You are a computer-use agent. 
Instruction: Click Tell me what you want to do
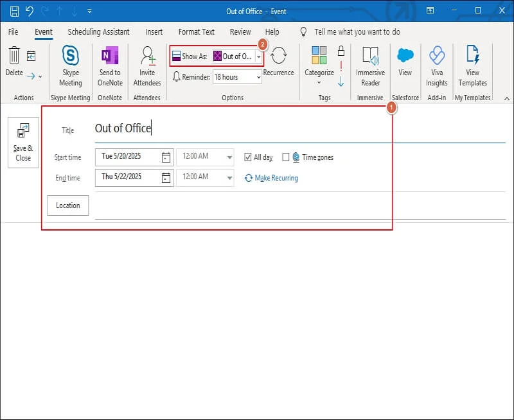357,31
